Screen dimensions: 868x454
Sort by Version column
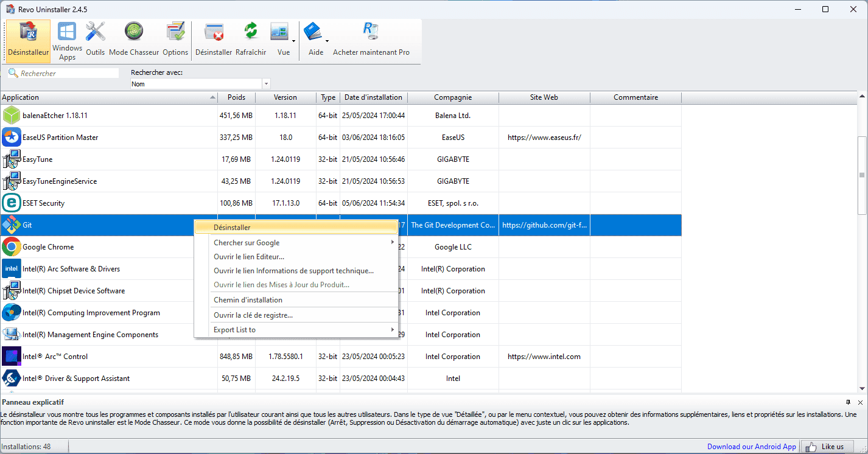pyautogui.click(x=285, y=97)
